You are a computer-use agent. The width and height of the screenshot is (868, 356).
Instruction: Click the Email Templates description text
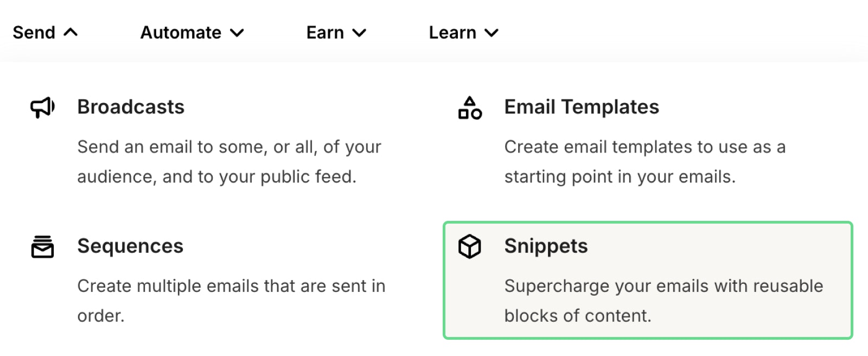(x=644, y=162)
